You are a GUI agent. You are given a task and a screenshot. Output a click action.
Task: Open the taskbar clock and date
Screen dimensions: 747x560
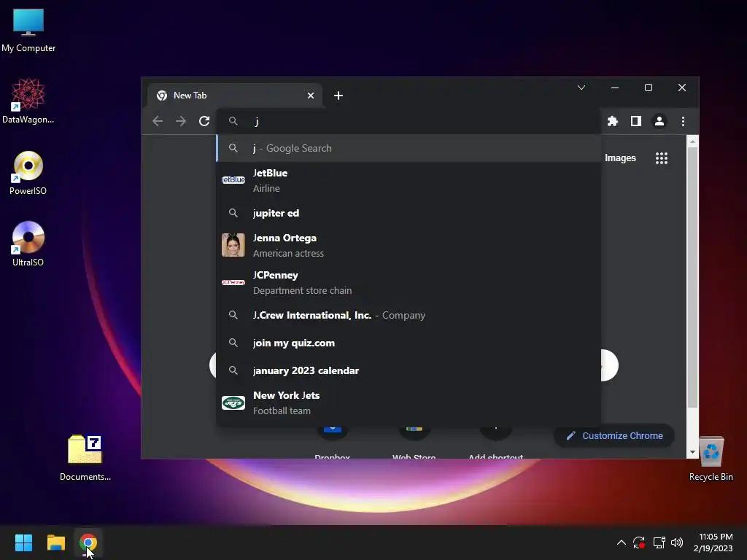[x=713, y=542]
